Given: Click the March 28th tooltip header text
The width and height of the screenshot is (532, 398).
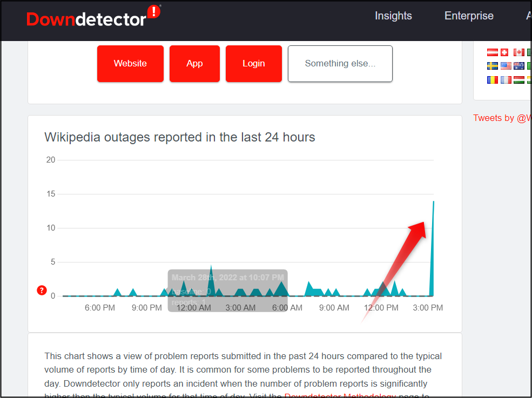Looking at the screenshot, I should [228, 278].
